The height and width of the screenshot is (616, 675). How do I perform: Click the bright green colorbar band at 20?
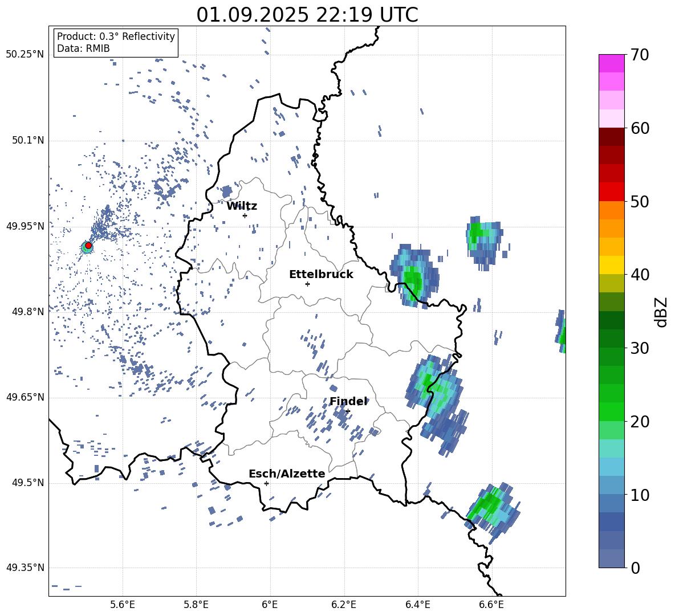[x=611, y=411]
